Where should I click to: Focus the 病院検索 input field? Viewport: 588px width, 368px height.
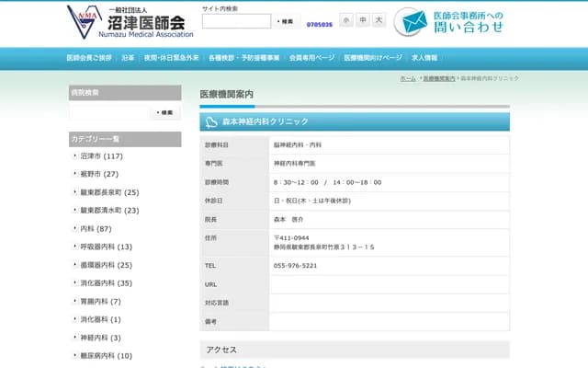(x=108, y=112)
